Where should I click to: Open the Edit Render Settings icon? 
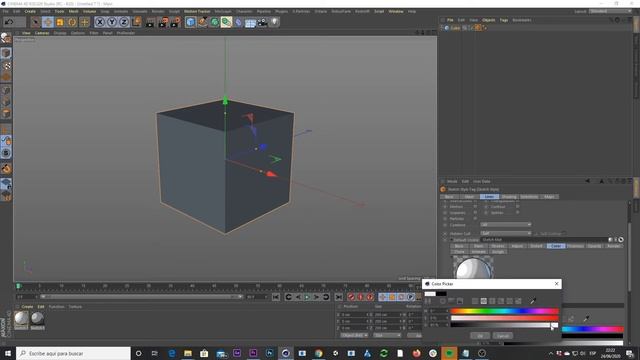(x=176, y=22)
